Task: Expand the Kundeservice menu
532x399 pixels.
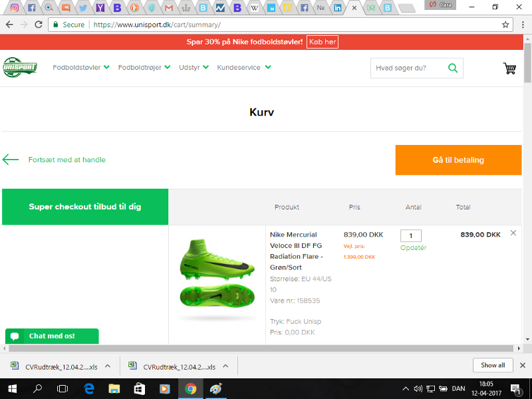Action: [244, 67]
